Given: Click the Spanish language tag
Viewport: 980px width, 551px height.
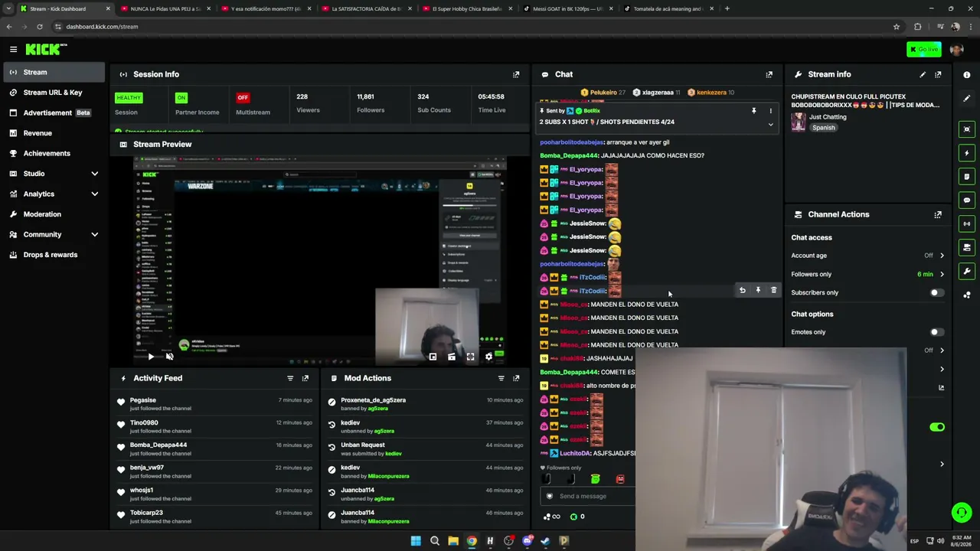Looking at the screenshot, I should [x=824, y=128].
